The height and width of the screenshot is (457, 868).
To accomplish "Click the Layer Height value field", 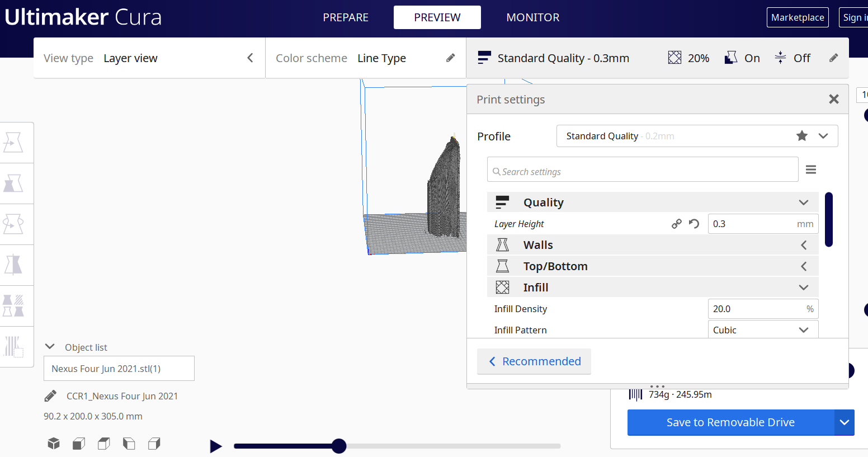I will (x=763, y=224).
